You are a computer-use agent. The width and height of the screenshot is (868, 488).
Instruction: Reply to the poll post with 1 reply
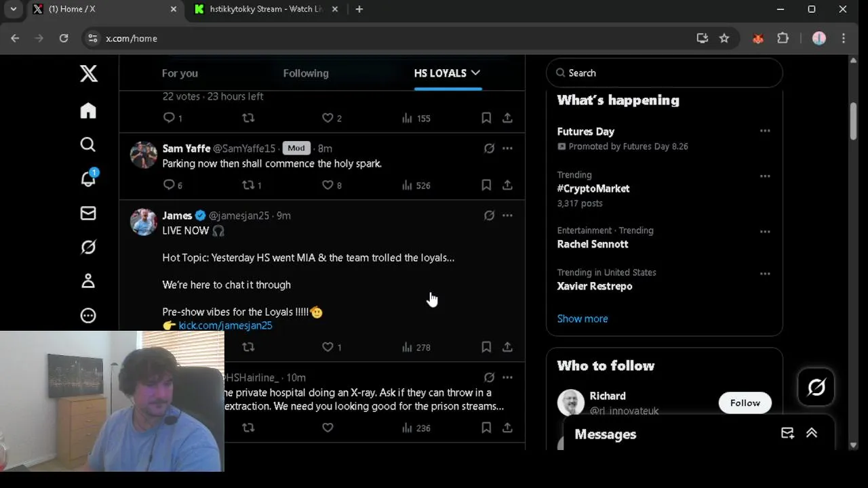pos(170,118)
